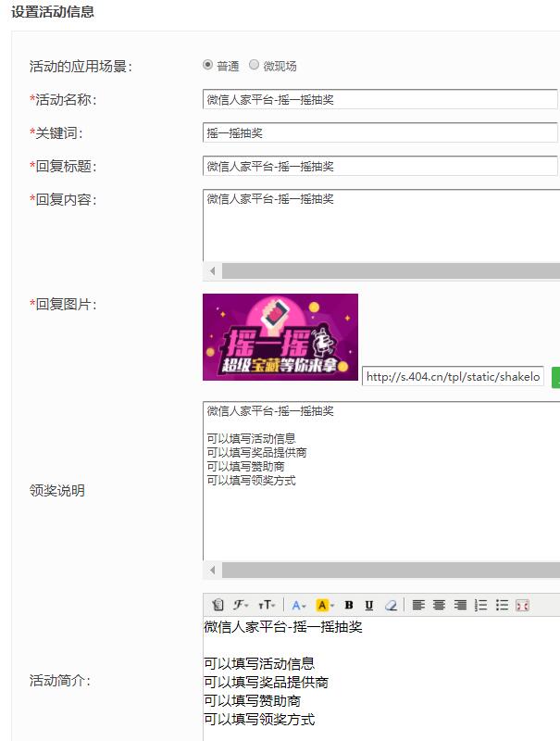560x741 pixels.
Task: Click 可以填写奖品提供商 line in 领奖说明
Action: [x=257, y=452]
